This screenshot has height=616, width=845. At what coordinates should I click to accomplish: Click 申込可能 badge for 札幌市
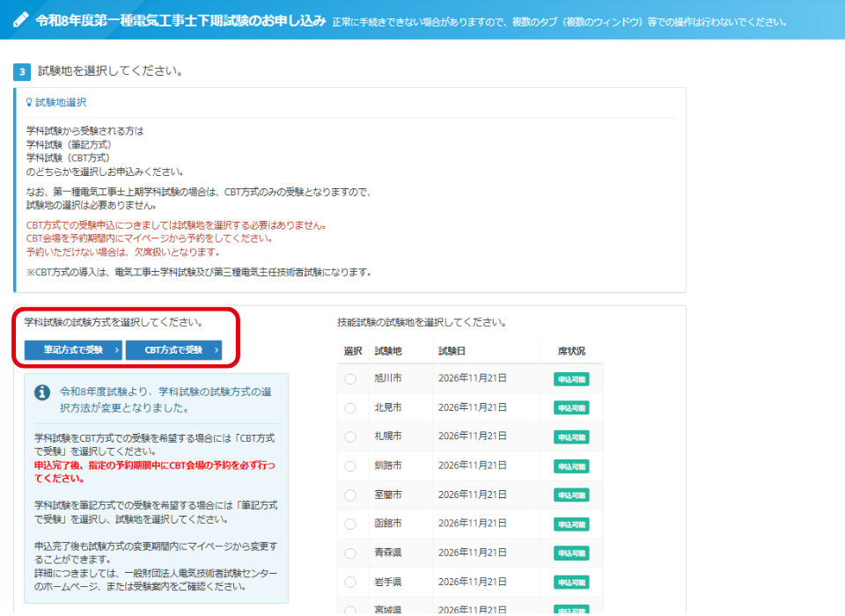click(x=571, y=437)
